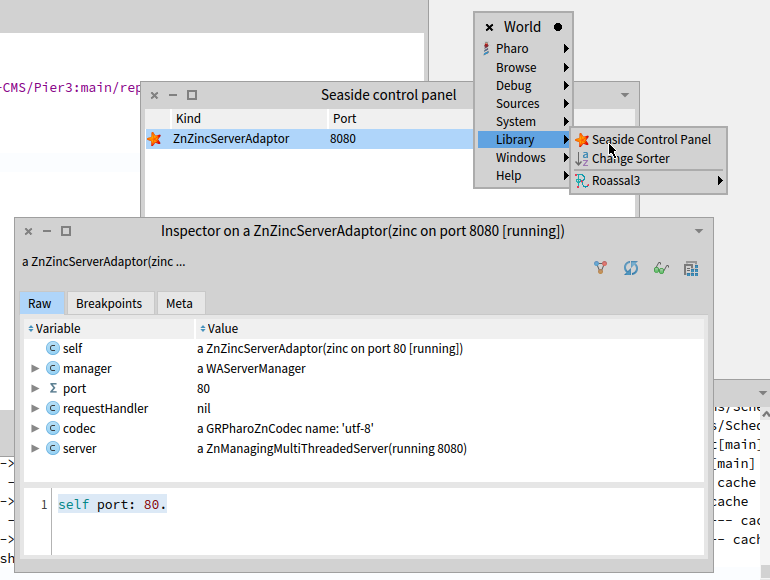Click the Pharo lighthouse icon
The width and height of the screenshot is (770, 580).
[x=486, y=49]
